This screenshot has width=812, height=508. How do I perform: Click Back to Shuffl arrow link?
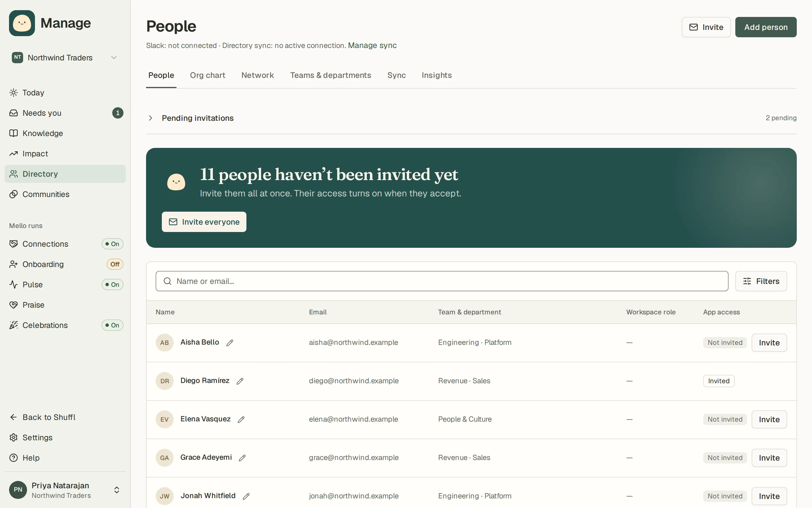tap(65, 417)
